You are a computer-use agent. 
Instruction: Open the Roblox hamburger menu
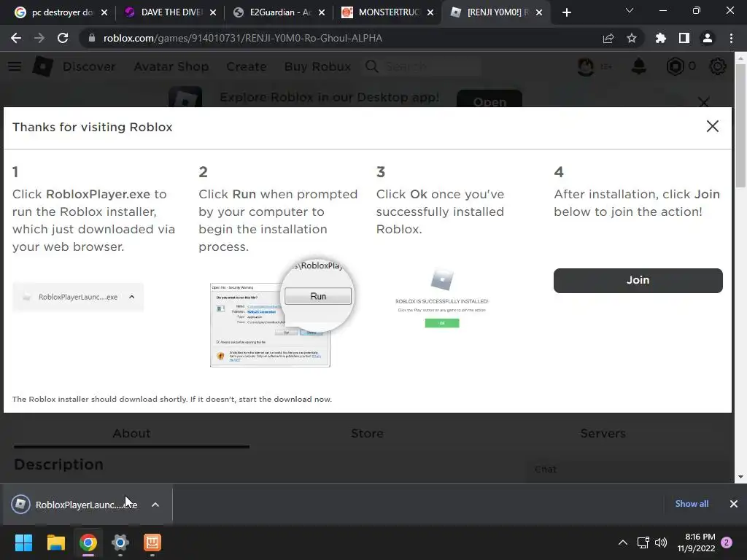(x=15, y=66)
